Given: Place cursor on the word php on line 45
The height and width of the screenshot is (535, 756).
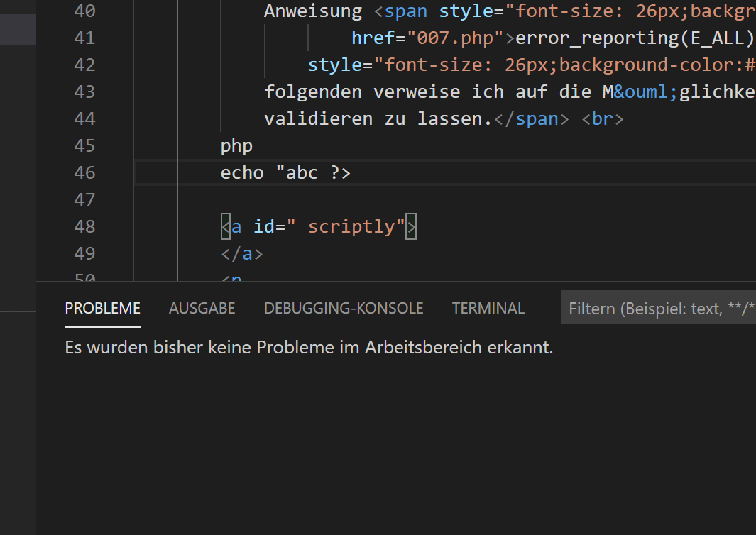Looking at the screenshot, I should pos(236,145).
